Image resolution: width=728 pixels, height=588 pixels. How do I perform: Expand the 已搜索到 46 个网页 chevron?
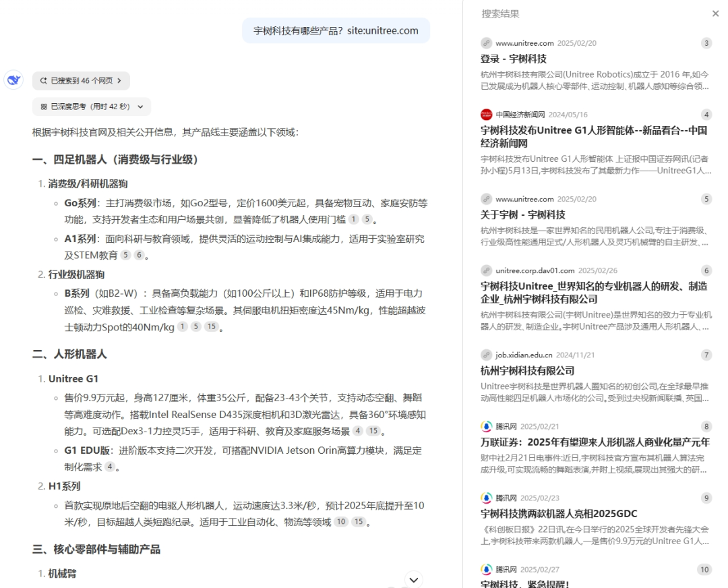point(120,80)
